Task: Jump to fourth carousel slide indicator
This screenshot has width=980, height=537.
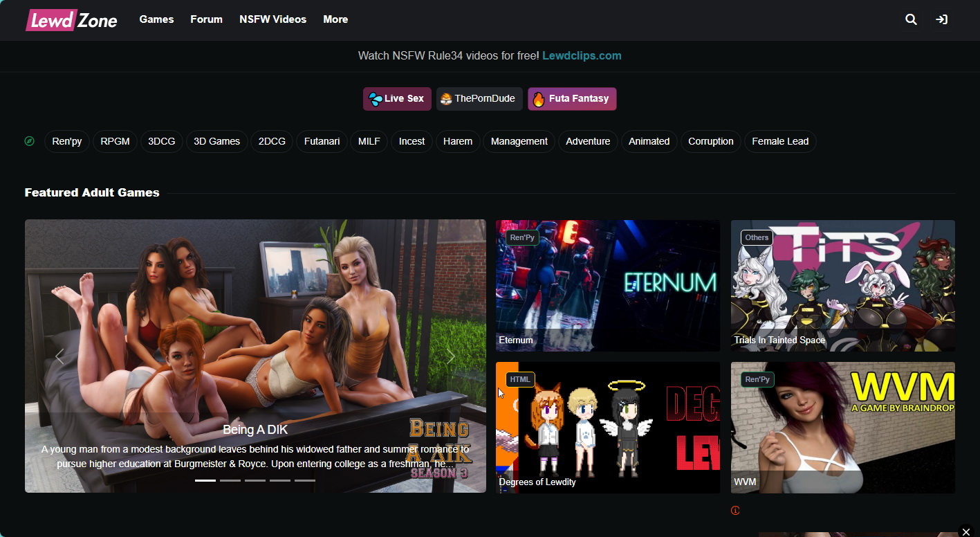Action: pos(280,480)
